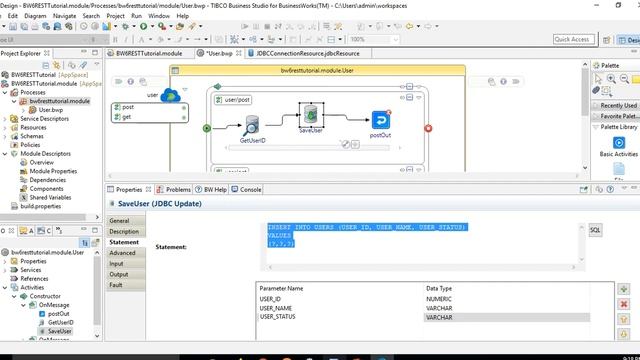The height and width of the screenshot is (360, 640).
Task: Collapse the Processes tree node
Action: (x=5, y=93)
